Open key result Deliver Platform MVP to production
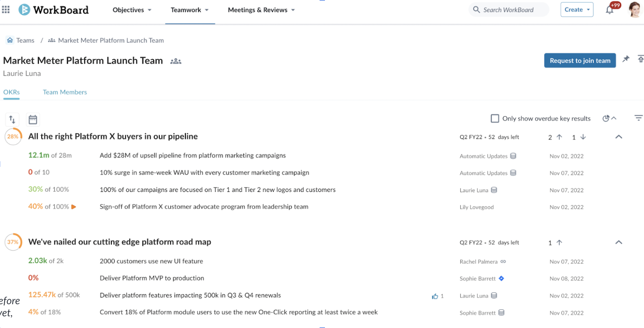This screenshot has height=328, width=644. click(152, 278)
